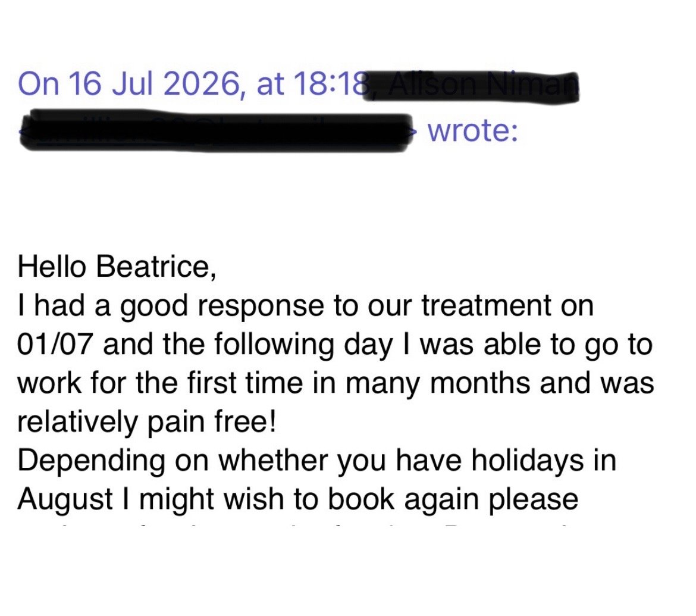Click the "18:18" time in header

[x=331, y=83]
